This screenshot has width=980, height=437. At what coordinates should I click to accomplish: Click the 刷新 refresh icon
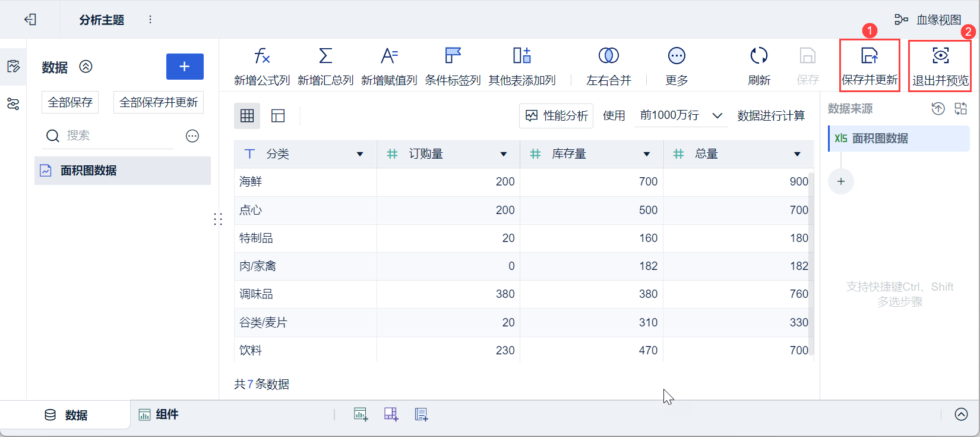(x=758, y=56)
